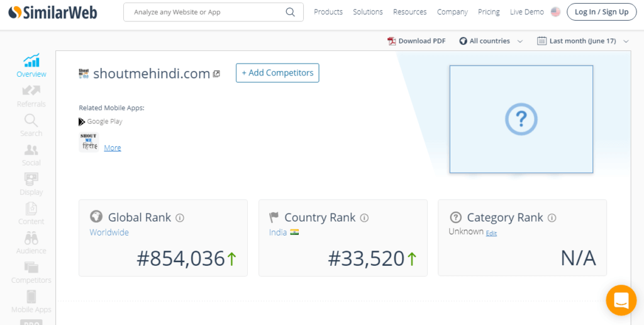Image resolution: width=644 pixels, height=325 pixels.
Task: Click the #854,036 global rank value
Action: (180, 259)
